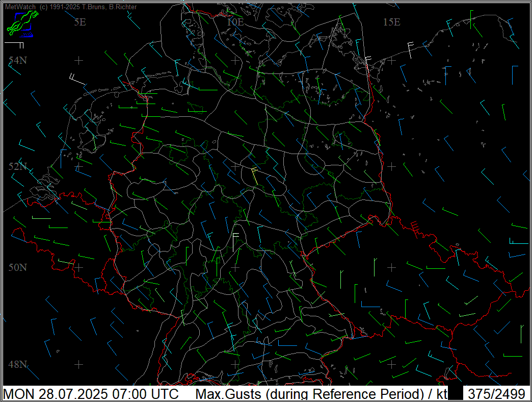The image size is (532, 402).
Task: Click the 48N latitude label
Action: coord(18,364)
